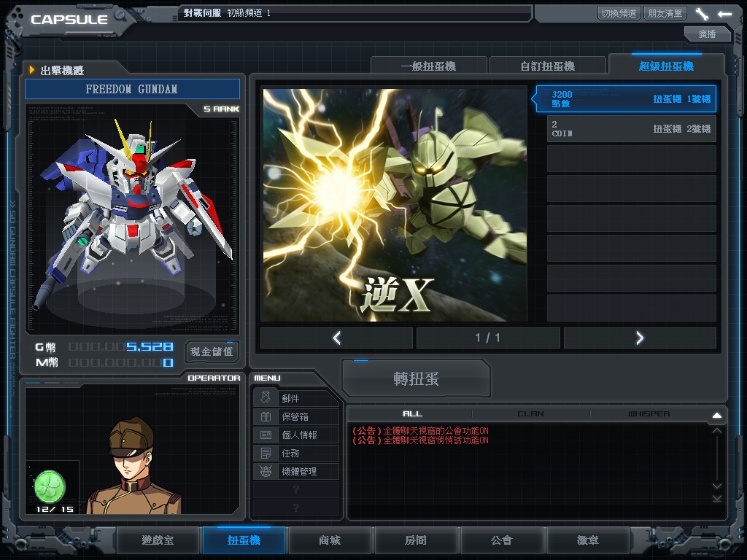Select the CLAN chat tab

[531, 414]
